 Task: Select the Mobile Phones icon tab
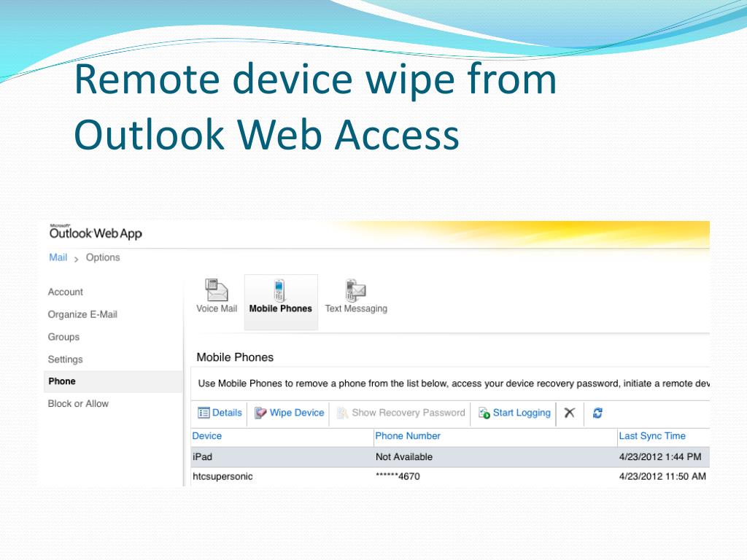(279, 290)
